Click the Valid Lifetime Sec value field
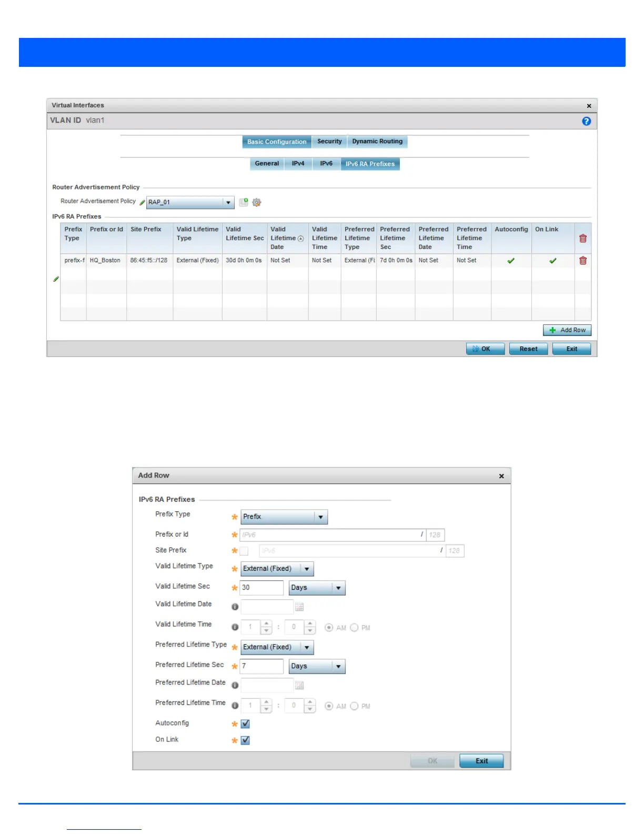Viewport: 644px width, 834px height. click(261, 588)
